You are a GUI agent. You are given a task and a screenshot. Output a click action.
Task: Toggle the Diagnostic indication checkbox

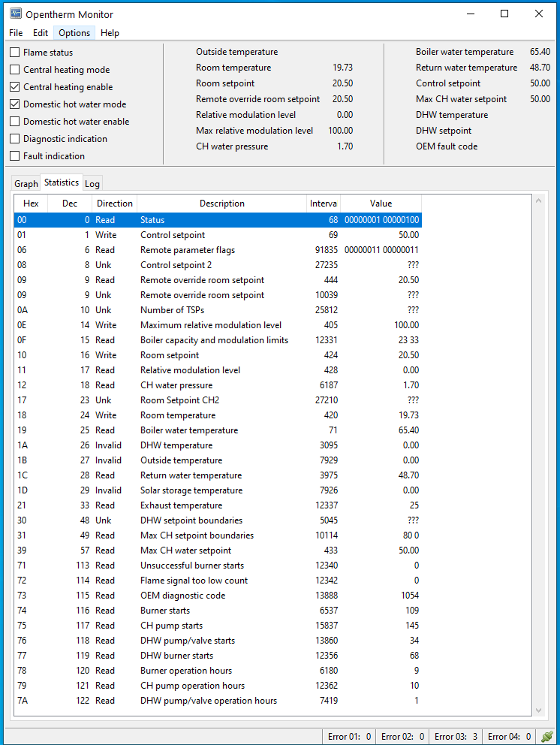[15, 139]
